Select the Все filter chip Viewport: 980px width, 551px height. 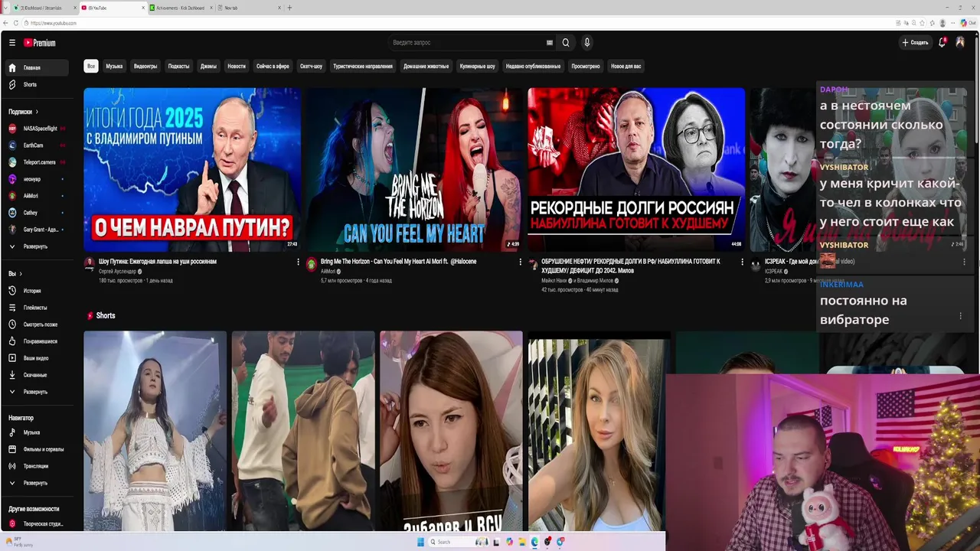pos(91,67)
